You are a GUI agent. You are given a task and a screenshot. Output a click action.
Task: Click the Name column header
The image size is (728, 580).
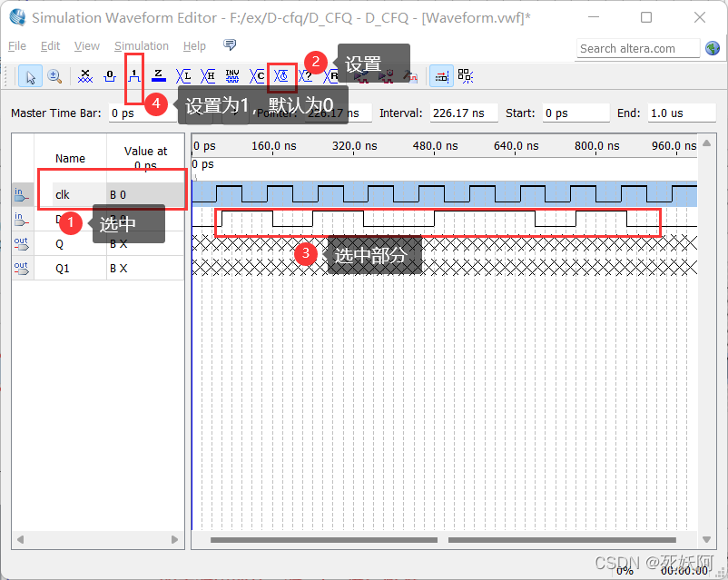click(70, 158)
